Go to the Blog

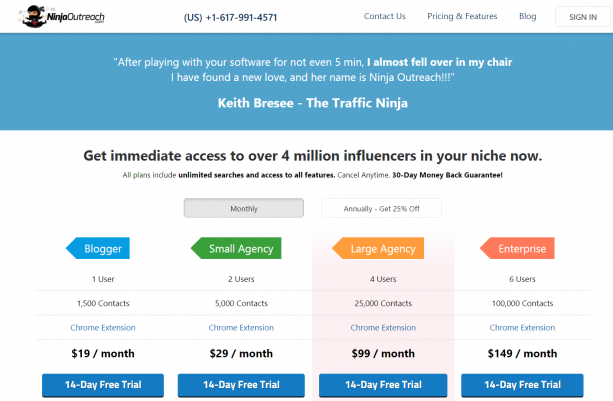pyautogui.click(x=527, y=16)
